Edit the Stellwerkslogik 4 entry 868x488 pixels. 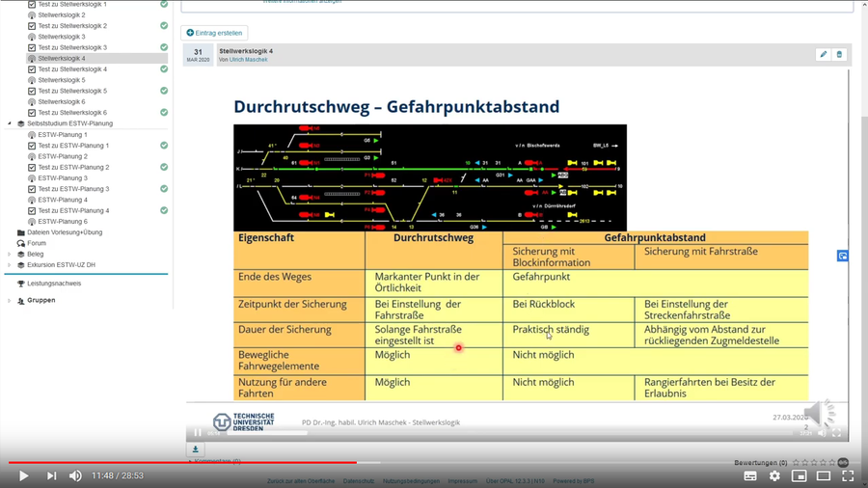tap(824, 54)
